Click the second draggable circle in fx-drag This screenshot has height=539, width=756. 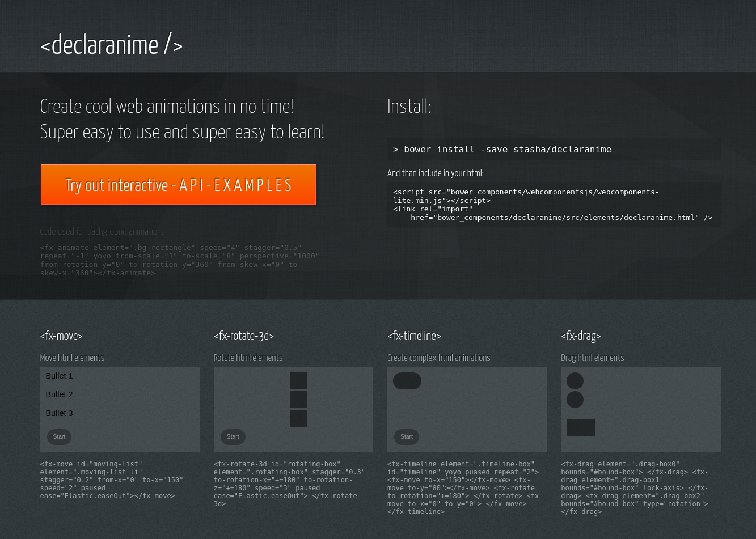pyautogui.click(x=575, y=400)
